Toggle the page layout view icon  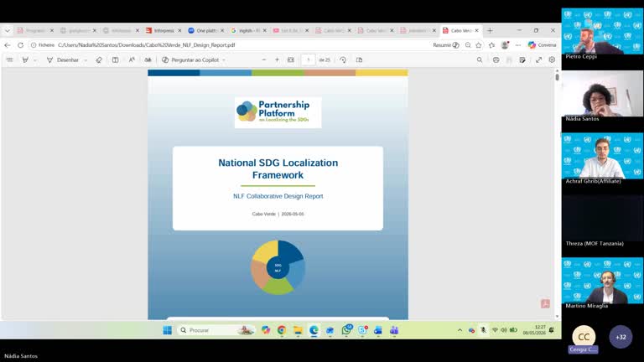pos(116,60)
